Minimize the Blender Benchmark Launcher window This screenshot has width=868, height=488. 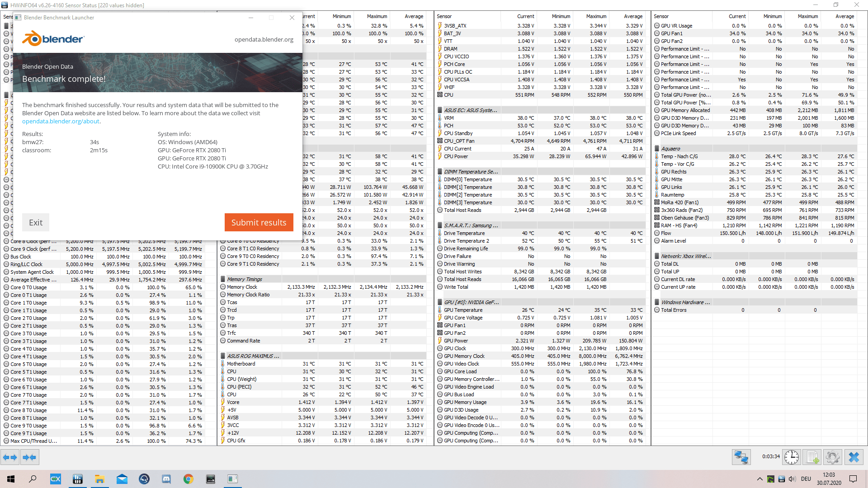coord(251,18)
